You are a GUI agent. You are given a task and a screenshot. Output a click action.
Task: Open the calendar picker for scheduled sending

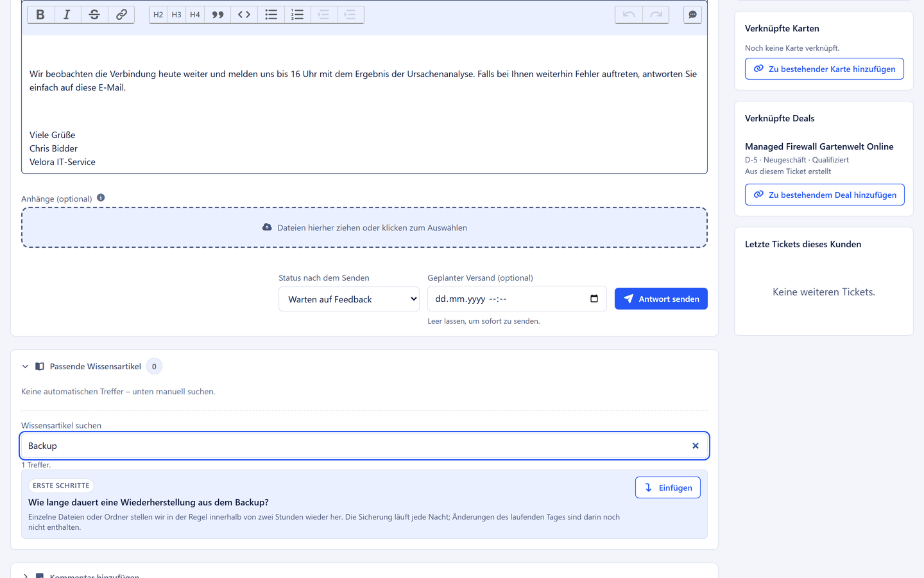point(594,299)
